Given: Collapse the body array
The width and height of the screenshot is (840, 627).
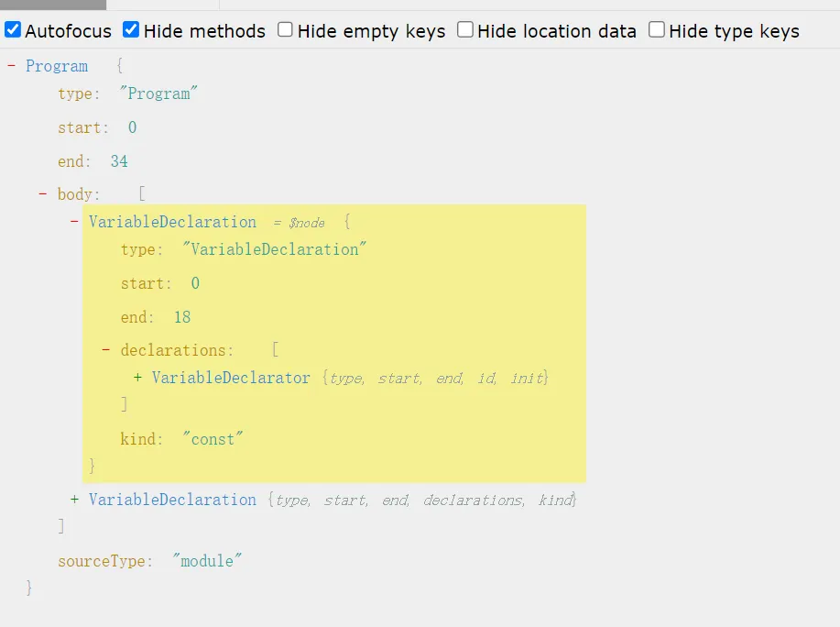Looking at the screenshot, I should pos(43,194).
